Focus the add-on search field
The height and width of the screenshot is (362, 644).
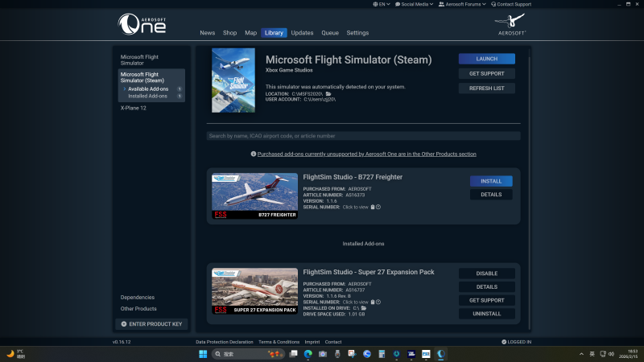(364, 136)
